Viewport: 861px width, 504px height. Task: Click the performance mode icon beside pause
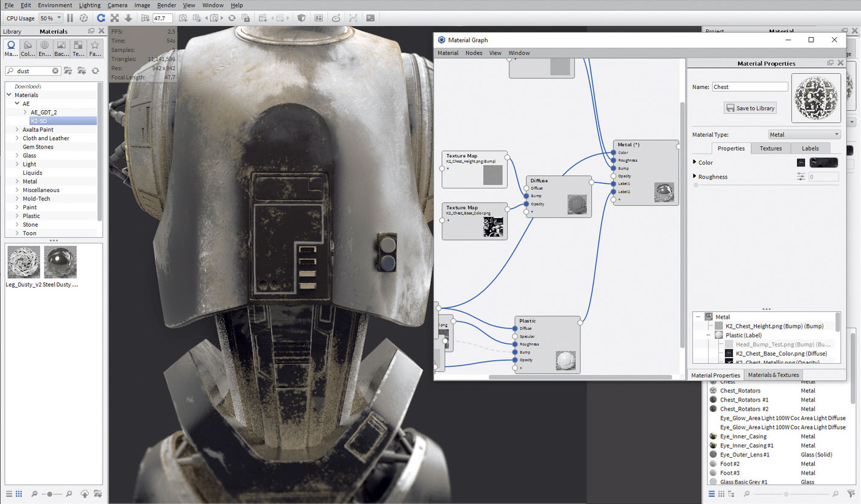pos(83,18)
